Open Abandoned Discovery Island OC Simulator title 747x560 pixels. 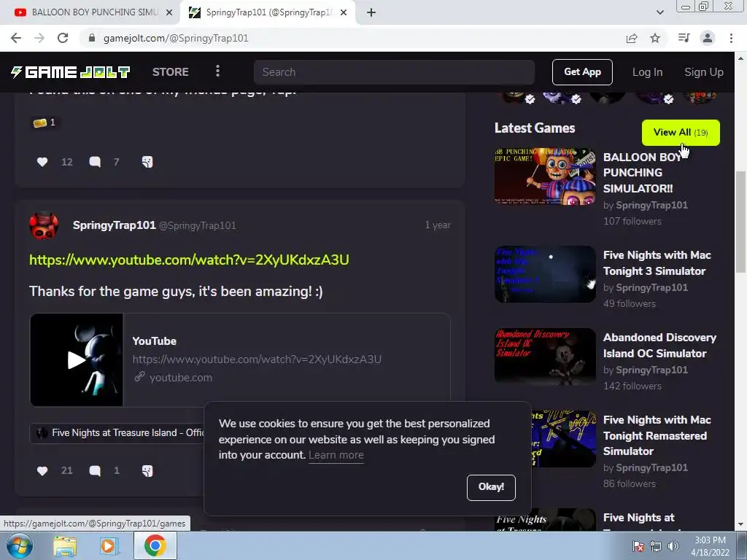659,345
